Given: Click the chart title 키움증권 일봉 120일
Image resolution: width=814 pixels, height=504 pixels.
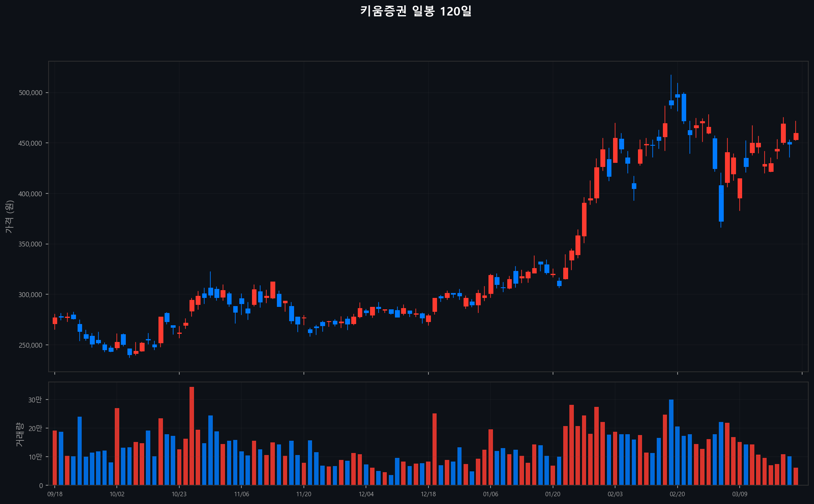Looking at the screenshot, I should pyautogui.click(x=415, y=11).
